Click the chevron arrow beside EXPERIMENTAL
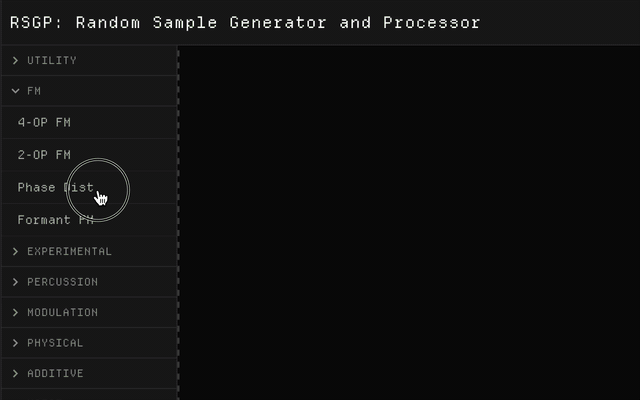This screenshot has height=400, width=640. click(15, 251)
